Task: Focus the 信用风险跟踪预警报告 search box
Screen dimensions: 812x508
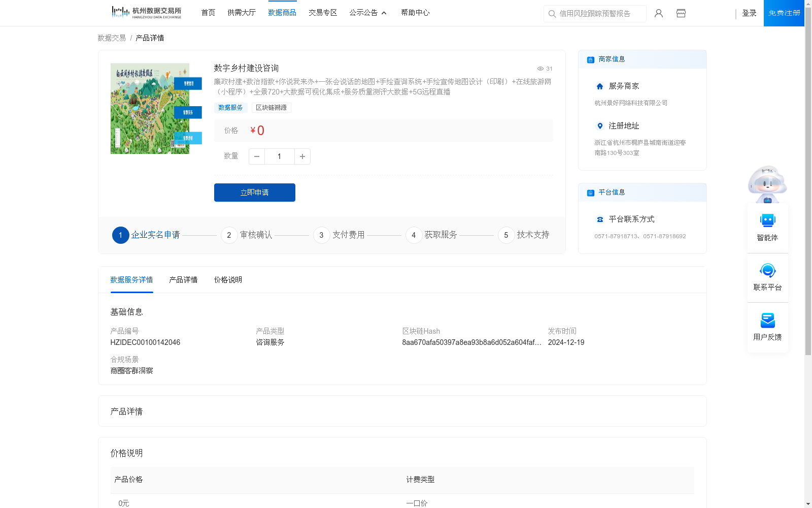Action: 595,14
